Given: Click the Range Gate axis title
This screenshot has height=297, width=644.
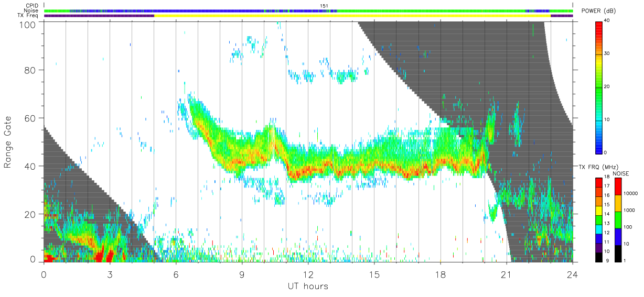Looking at the screenshot, I should click(8, 142).
